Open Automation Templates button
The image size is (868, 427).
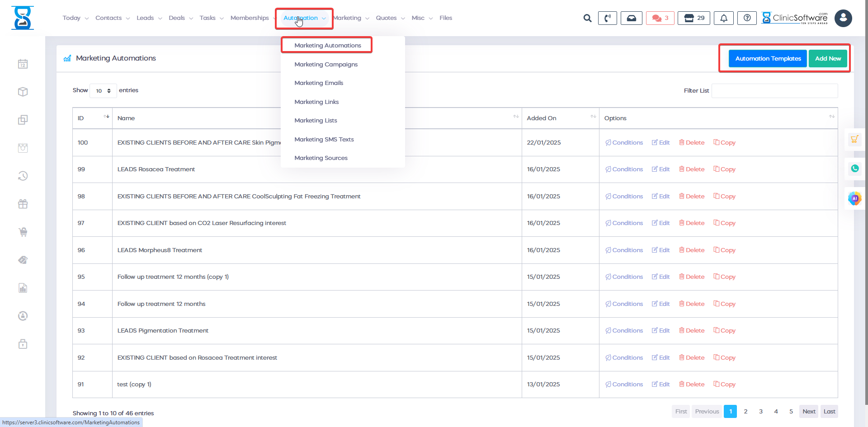coord(768,59)
